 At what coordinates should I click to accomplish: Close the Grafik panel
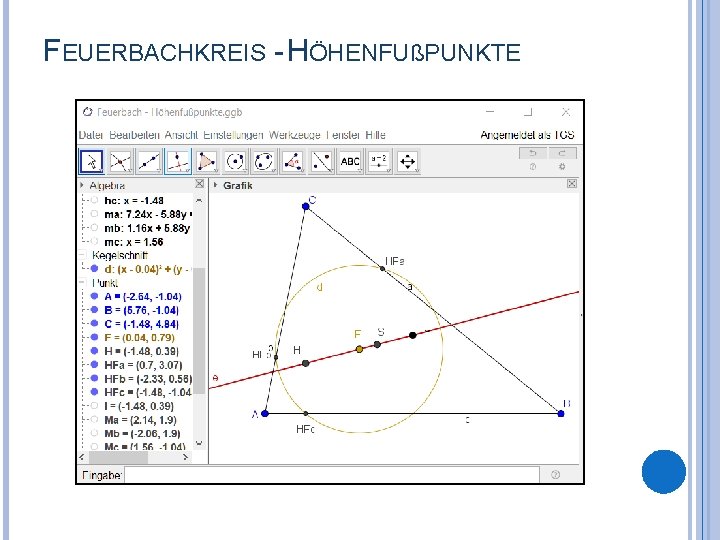tap(572, 184)
